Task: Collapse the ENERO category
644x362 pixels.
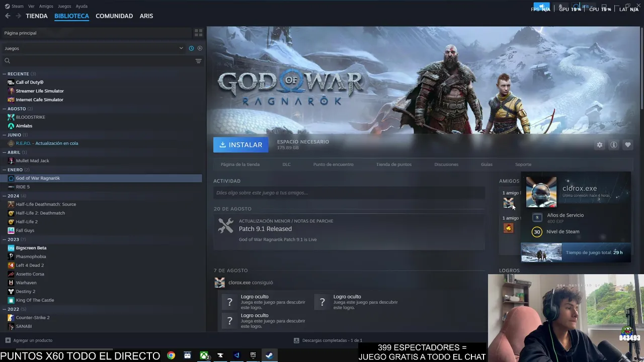Action: [x=4, y=170]
